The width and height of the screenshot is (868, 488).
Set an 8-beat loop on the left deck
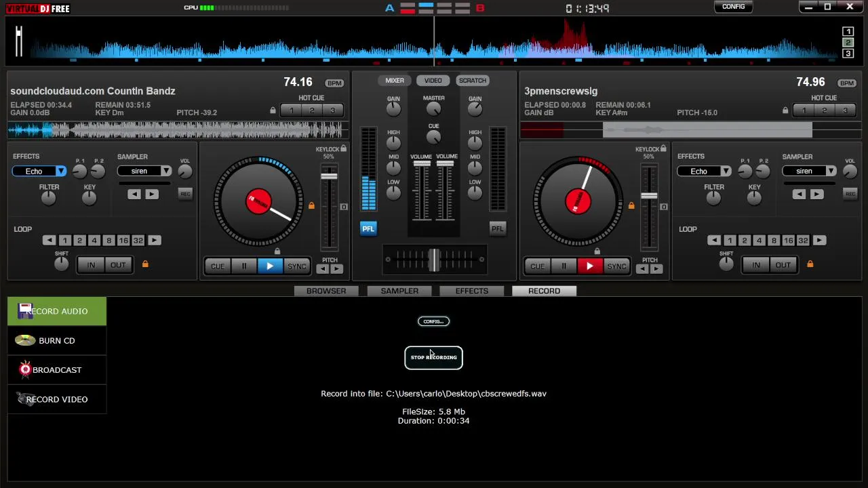click(x=108, y=241)
